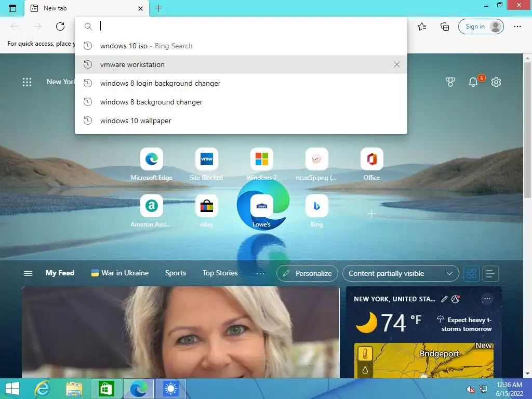532x399 pixels.
Task: Open the app launcher grid icon
Action: [27, 82]
